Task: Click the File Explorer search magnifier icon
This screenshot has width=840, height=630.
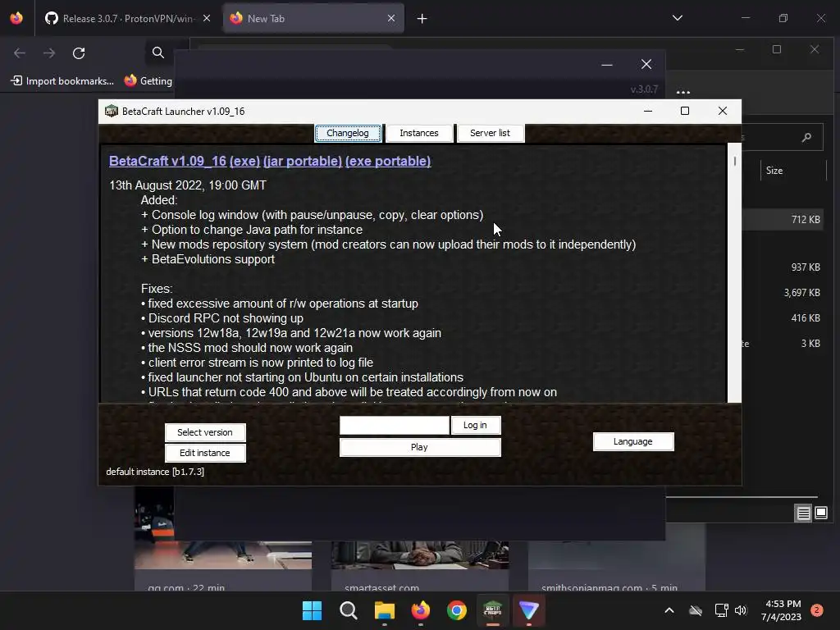Action: click(806, 138)
